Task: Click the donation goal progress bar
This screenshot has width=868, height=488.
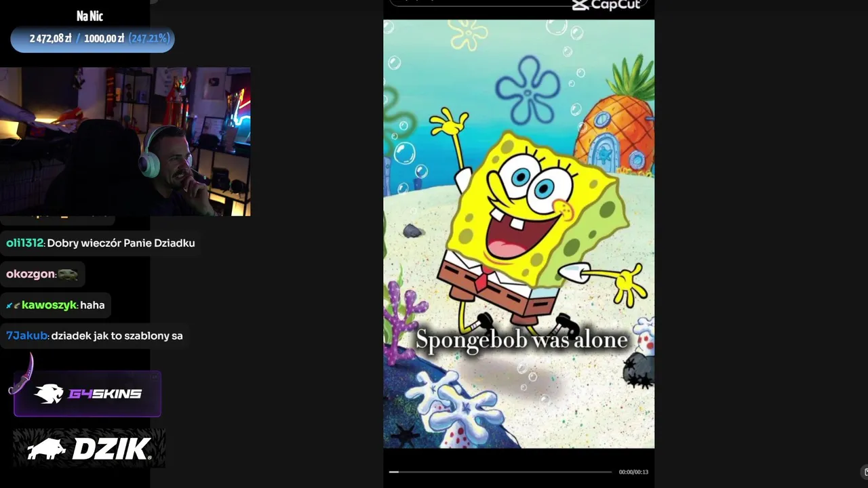Action: point(92,39)
